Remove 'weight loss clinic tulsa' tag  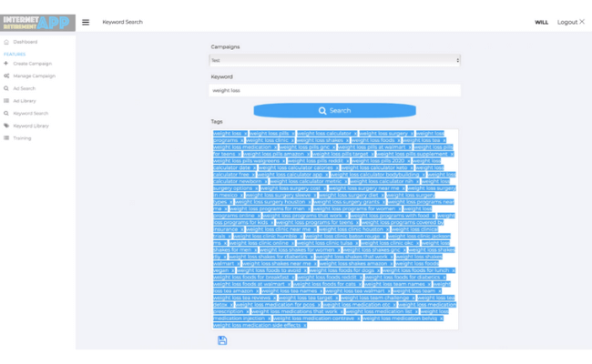356,243
